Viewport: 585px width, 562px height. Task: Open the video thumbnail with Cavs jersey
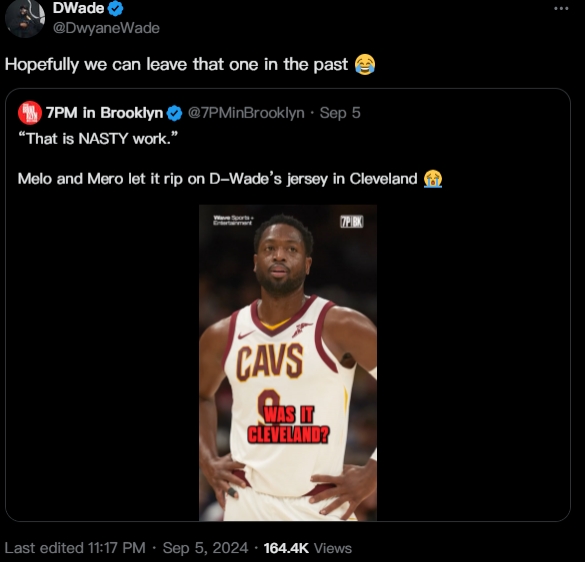(288, 363)
